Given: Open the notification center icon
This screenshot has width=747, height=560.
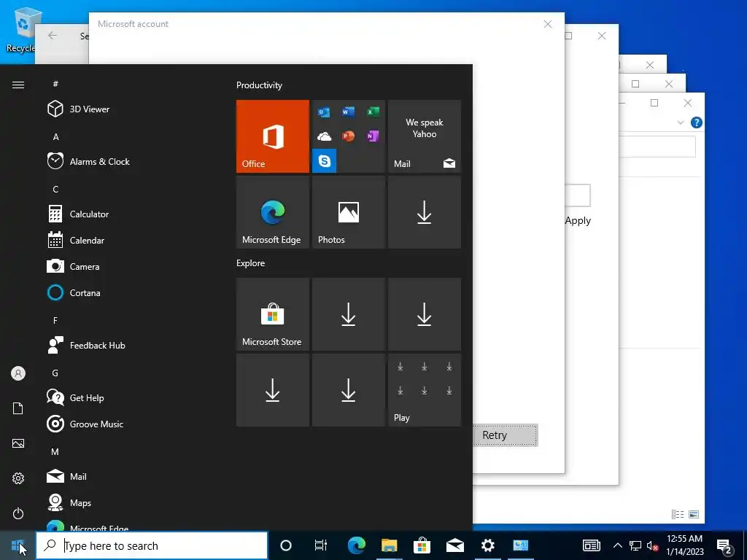Looking at the screenshot, I should [x=724, y=545].
